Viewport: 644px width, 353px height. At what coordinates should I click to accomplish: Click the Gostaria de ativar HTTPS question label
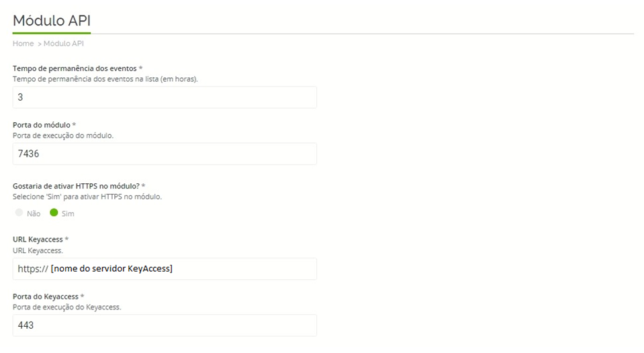[76, 186]
